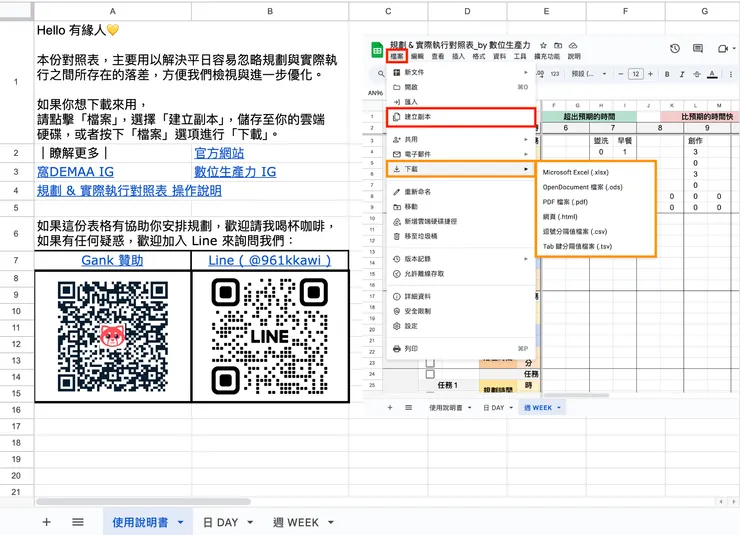Add a new sheet with the large plus button
Screen dimensions: 740x535
pos(46,522)
